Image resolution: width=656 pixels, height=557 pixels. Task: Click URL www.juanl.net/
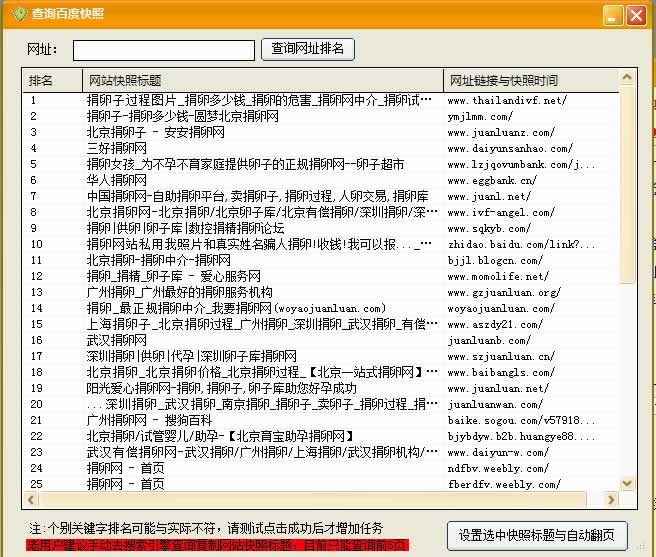[x=489, y=196]
